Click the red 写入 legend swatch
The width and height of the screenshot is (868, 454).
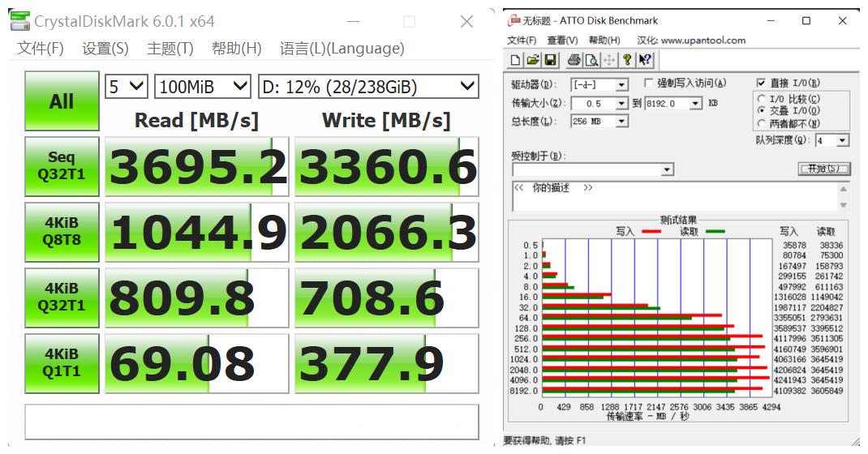tap(651, 232)
